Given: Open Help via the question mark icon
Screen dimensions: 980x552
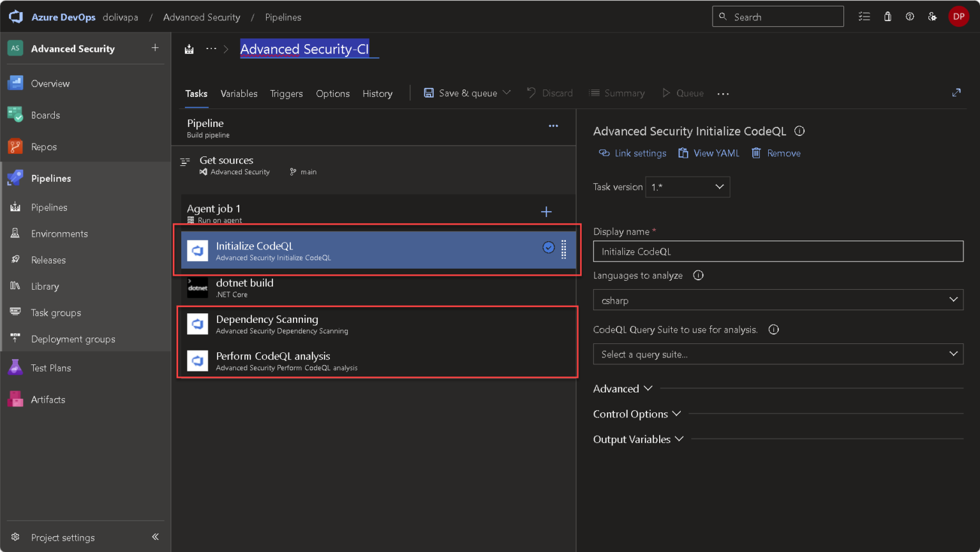Looking at the screenshot, I should click(910, 17).
